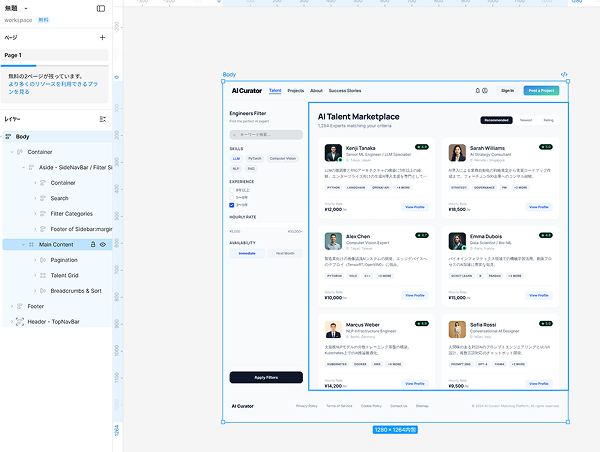This screenshot has width=600, height=452.
Task: Click the notification bell in design header
Action: pyautogui.click(x=478, y=91)
